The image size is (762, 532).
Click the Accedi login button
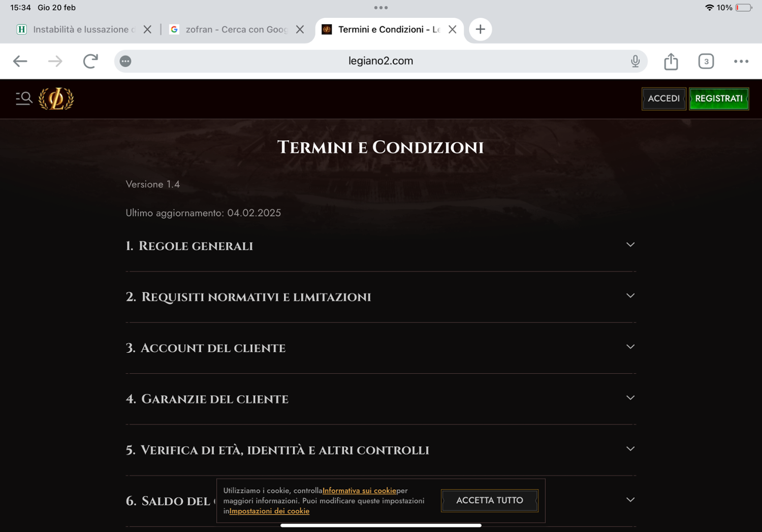pos(664,98)
